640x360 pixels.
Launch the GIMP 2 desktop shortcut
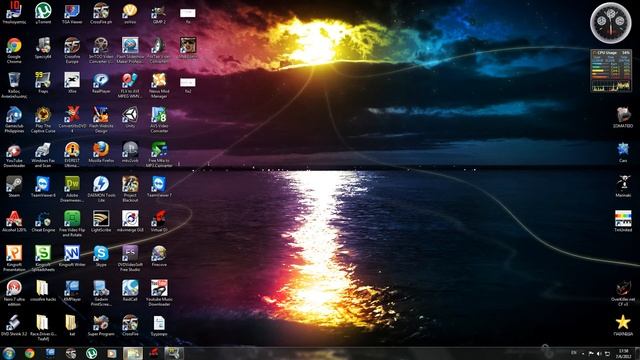point(159,13)
